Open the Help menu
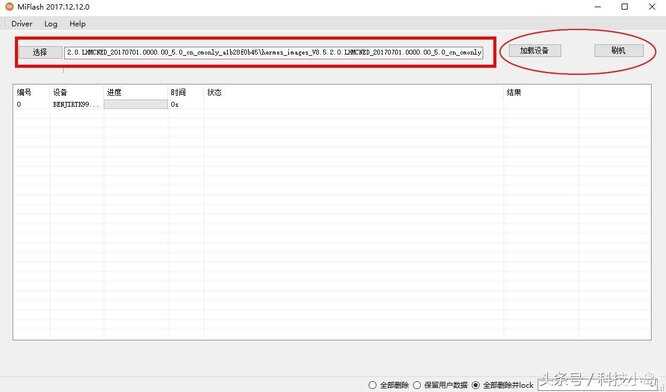The width and height of the screenshot is (666, 392). click(x=77, y=24)
